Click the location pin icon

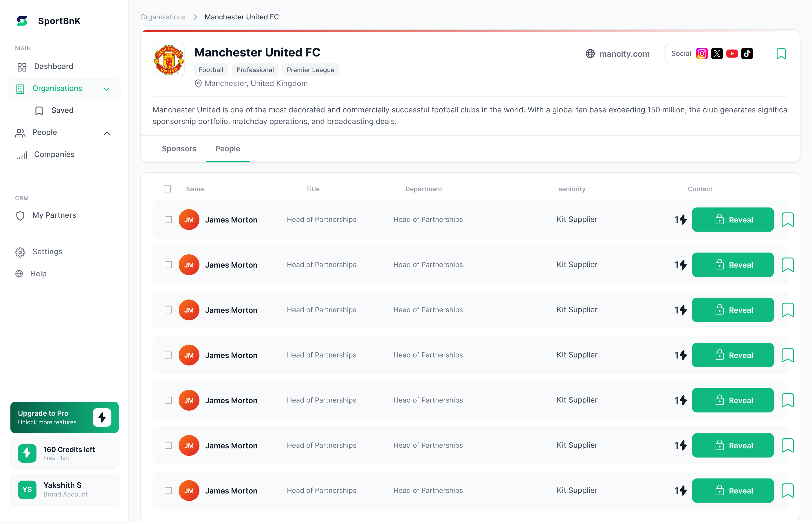coord(198,83)
